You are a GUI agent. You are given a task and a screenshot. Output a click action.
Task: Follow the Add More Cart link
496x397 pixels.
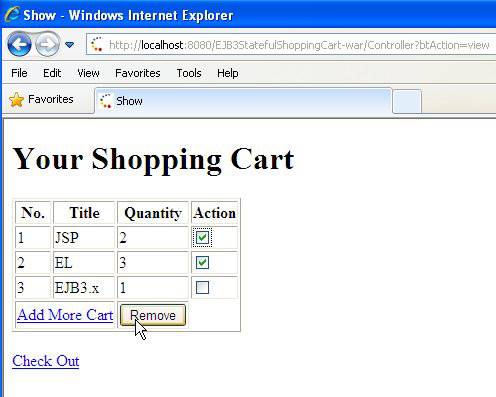65,315
